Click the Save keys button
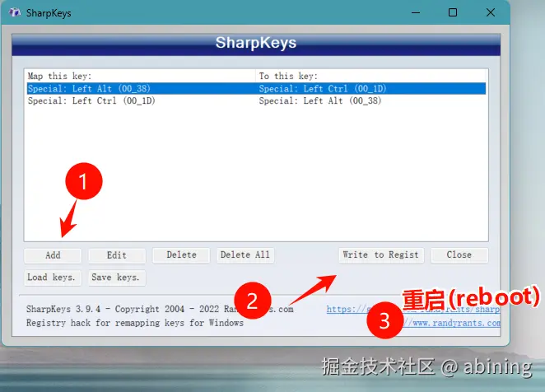 [x=117, y=278]
